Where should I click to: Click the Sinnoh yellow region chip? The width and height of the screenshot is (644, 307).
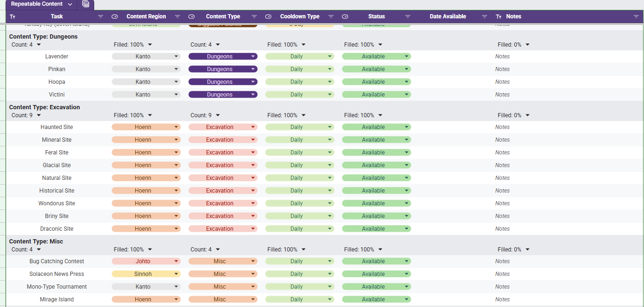pos(143,274)
